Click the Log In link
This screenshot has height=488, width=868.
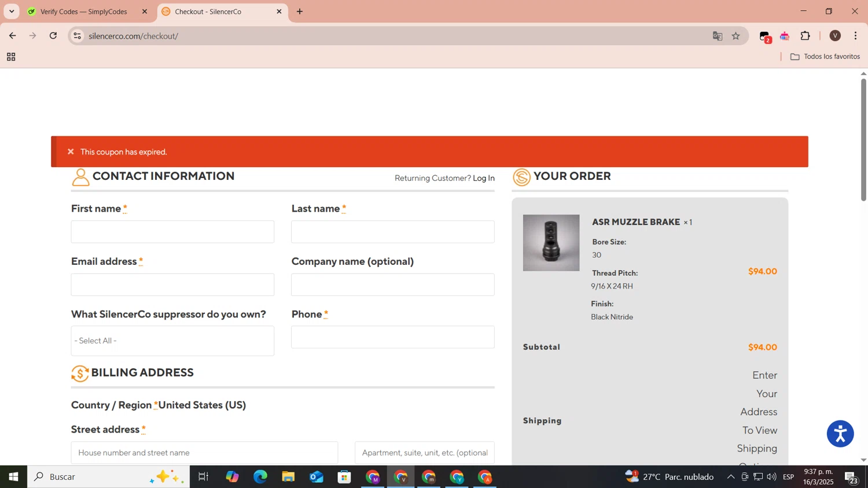click(x=484, y=178)
